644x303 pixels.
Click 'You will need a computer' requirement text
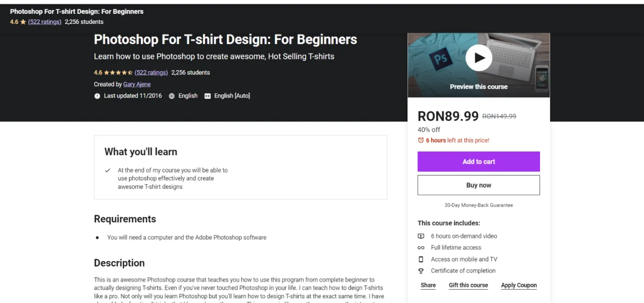pos(187,238)
